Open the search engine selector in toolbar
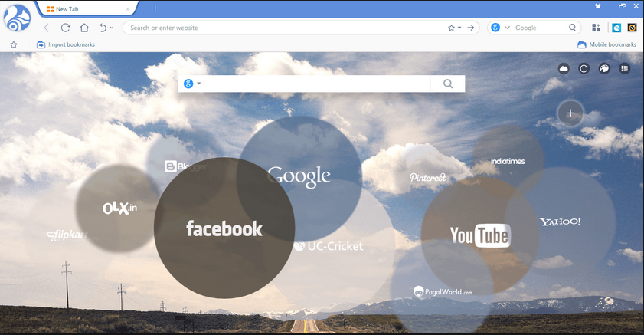This screenshot has height=335, width=644. point(500,28)
